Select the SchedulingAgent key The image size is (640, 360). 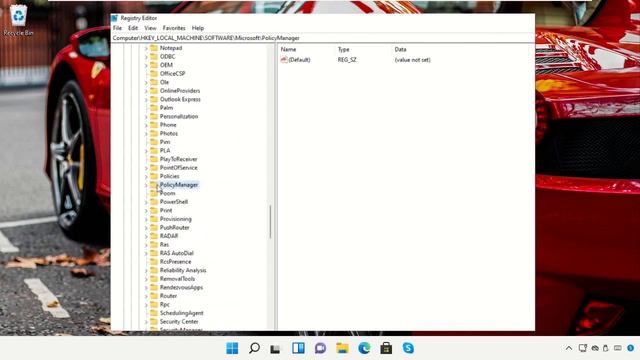click(182, 313)
